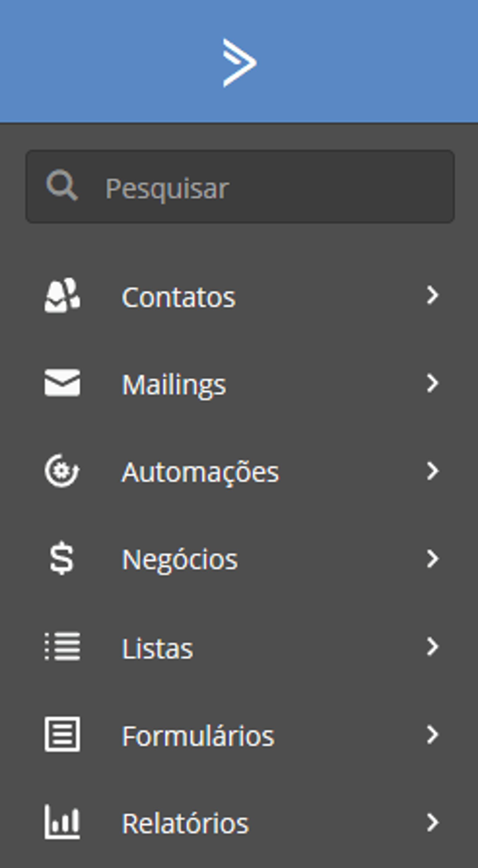
Task: Click the Mailings envelope icon
Action: pos(62,382)
